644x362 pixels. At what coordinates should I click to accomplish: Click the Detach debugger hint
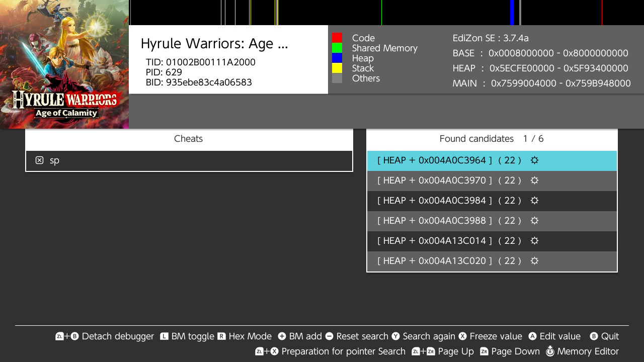[x=105, y=336]
